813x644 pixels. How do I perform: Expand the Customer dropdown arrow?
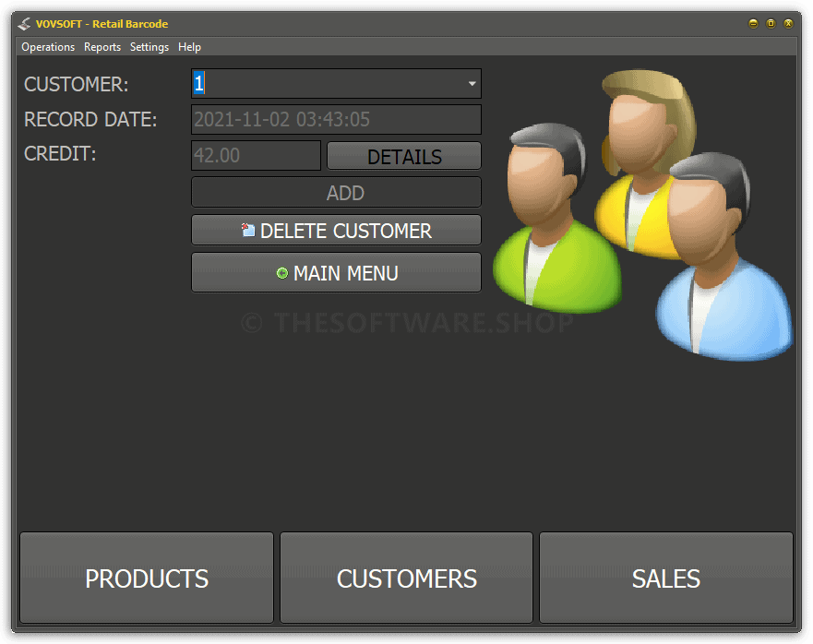[x=472, y=83]
